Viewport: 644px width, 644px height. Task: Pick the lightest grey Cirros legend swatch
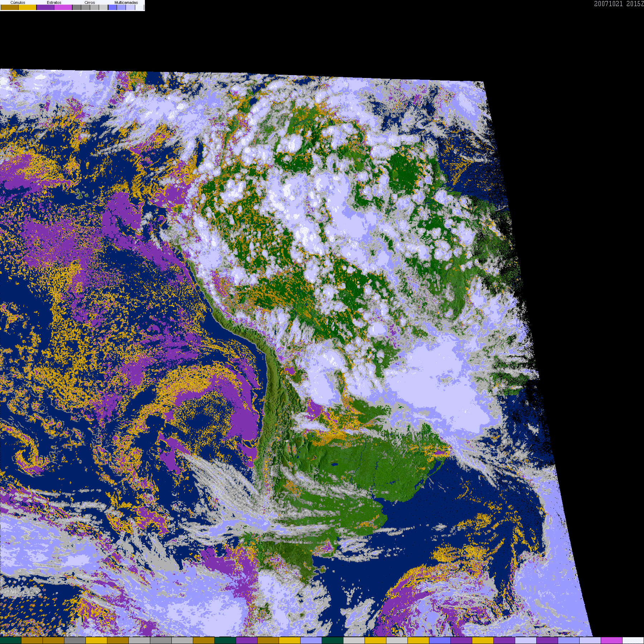click(x=103, y=7)
